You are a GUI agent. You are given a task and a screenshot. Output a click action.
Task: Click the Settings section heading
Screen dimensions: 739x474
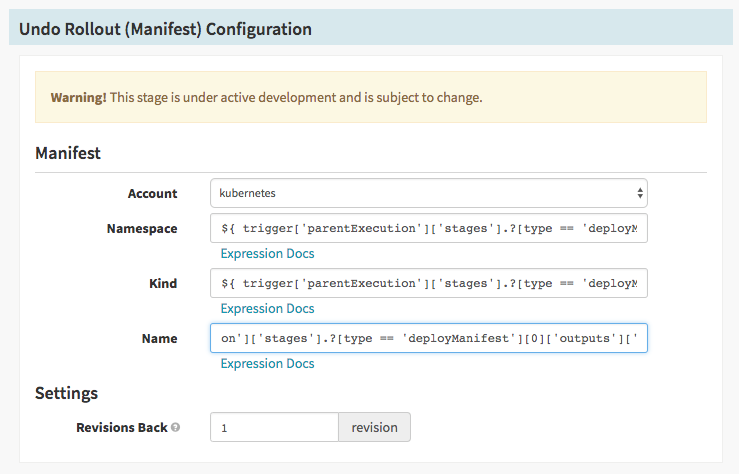click(x=66, y=392)
